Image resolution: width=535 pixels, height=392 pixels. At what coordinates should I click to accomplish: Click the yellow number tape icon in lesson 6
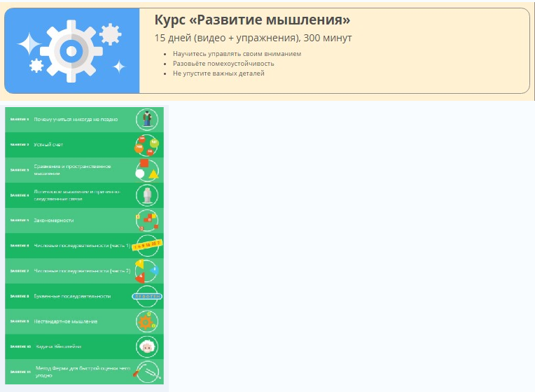point(146,246)
